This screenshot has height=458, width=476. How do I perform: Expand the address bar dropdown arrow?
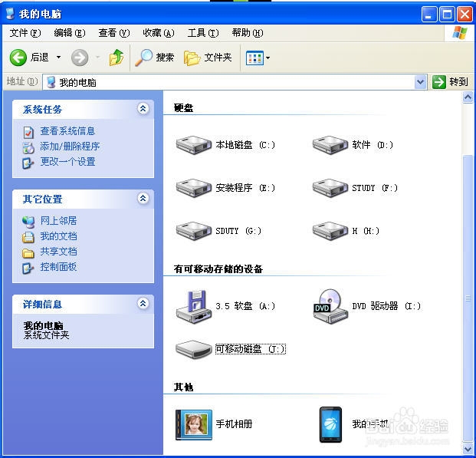(421, 82)
